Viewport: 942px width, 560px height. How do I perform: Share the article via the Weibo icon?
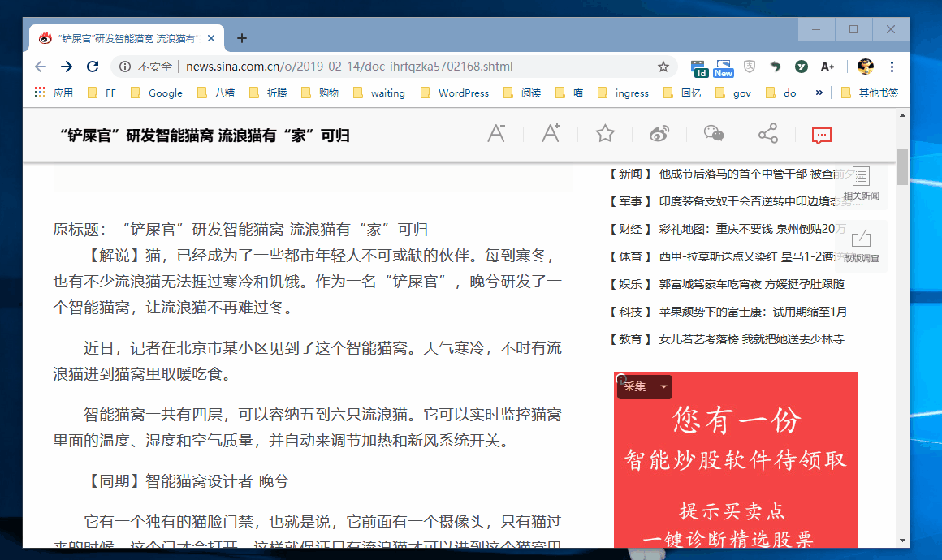pos(659,134)
